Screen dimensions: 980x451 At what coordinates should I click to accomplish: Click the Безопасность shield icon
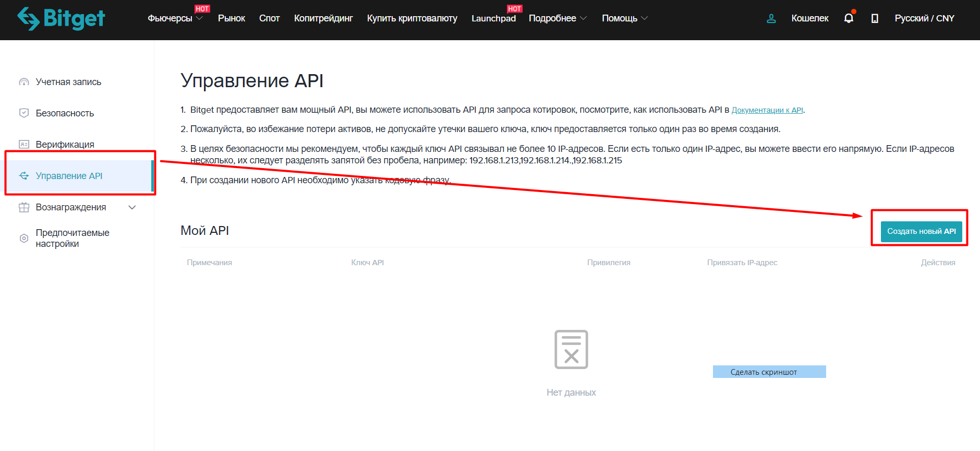(x=24, y=113)
